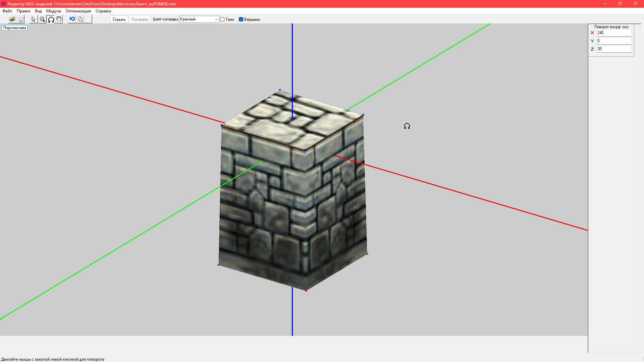Screen dimensions: 644x362
Task: Open the Файл menu
Action: [7, 11]
